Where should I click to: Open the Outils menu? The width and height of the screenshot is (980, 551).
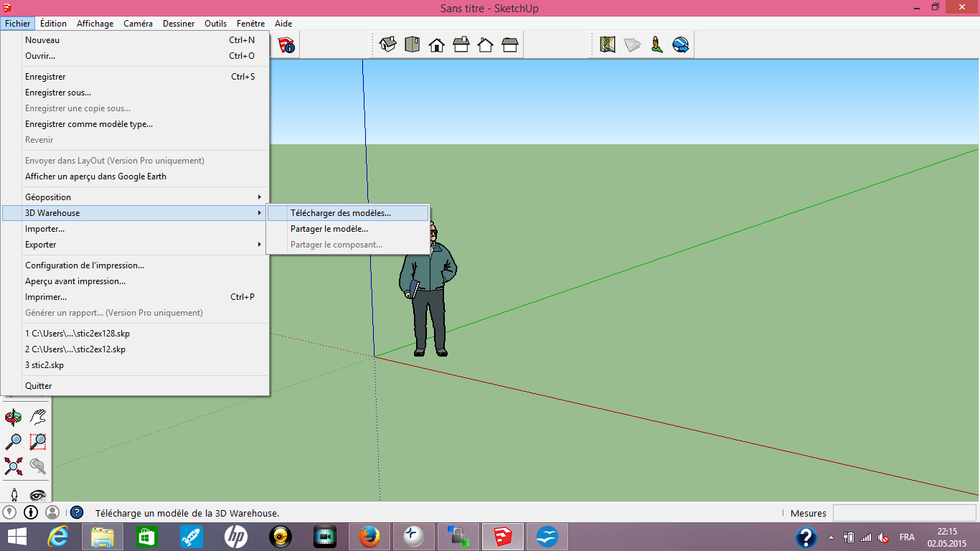215,24
